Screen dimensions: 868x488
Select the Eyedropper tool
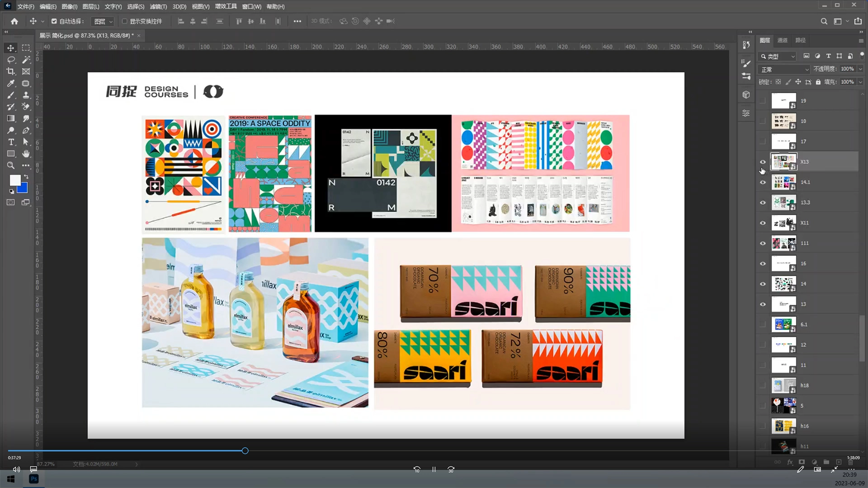coord(11,83)
